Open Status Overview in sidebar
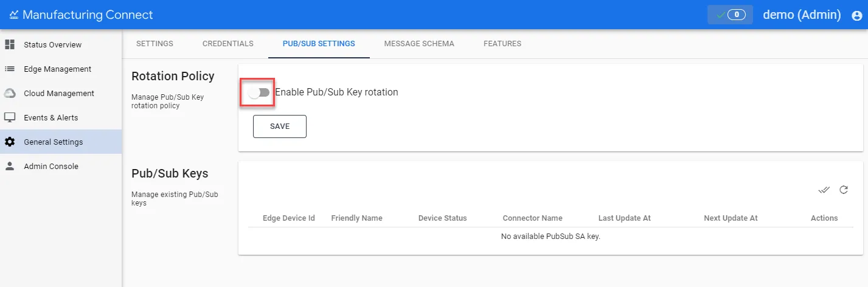This screenshot has height=287, width=868. click(61, 44)
